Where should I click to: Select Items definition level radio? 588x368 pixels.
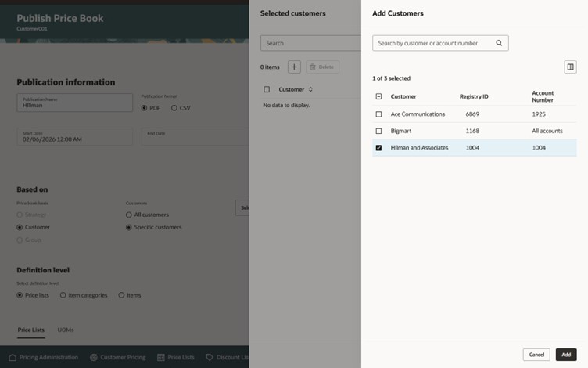coord(121,295)
